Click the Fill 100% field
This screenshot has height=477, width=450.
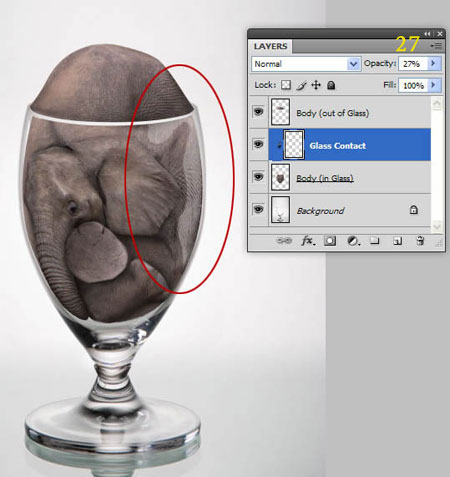(x=413, y=86)
